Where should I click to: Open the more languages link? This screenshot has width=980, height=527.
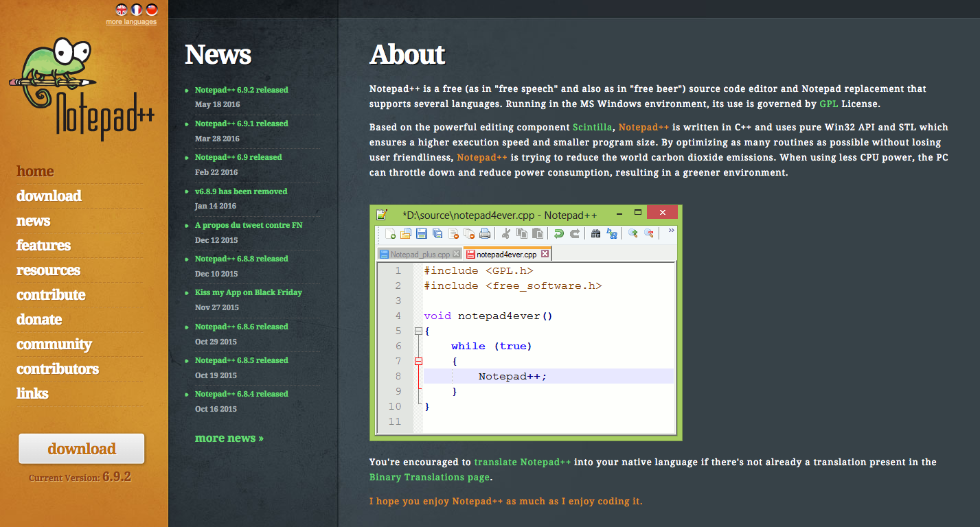coord(131,22)
